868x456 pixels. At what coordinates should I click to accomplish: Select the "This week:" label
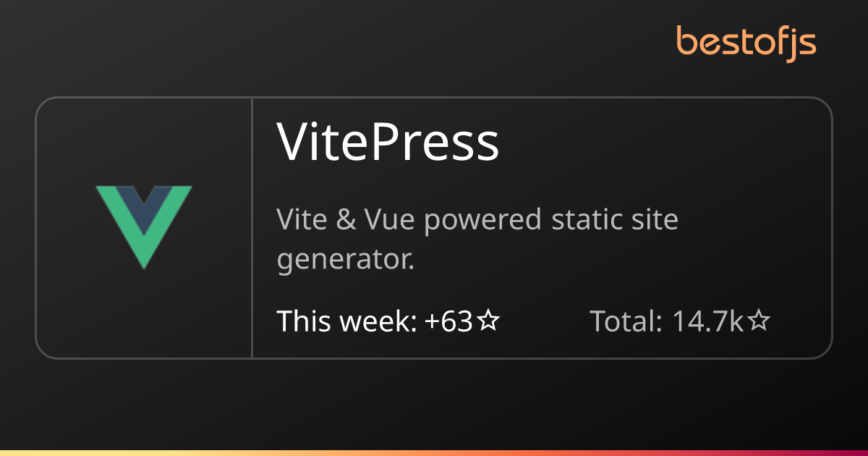point(346,321)
